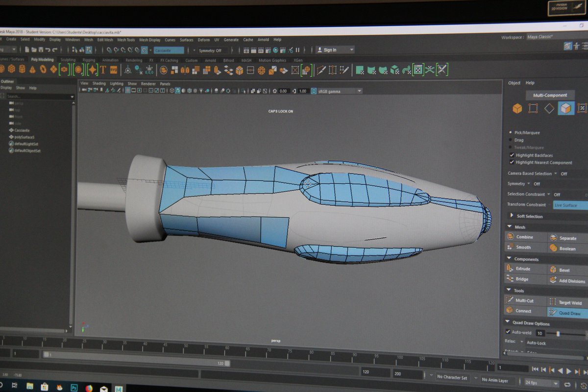
Task: Click the smooth shade cube viewport icon
Action: click(177, 91)
